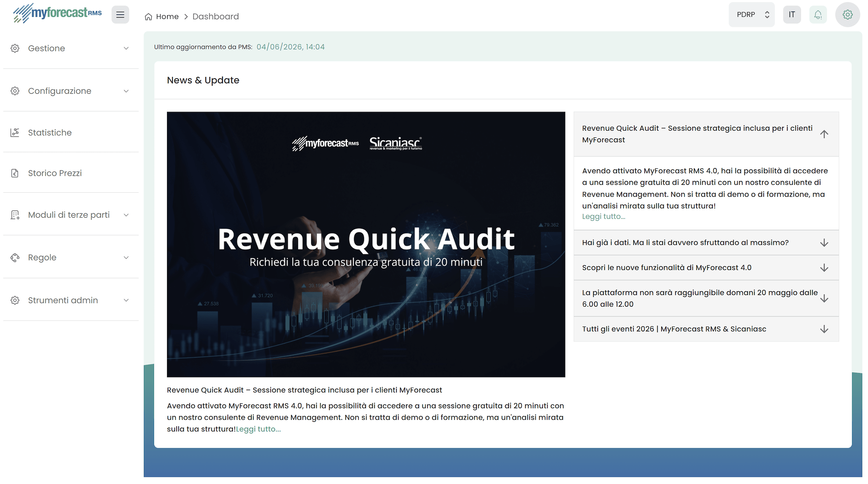Go to the Statistiche section
This screenshot has height=484, width=868.
[71, 133]
